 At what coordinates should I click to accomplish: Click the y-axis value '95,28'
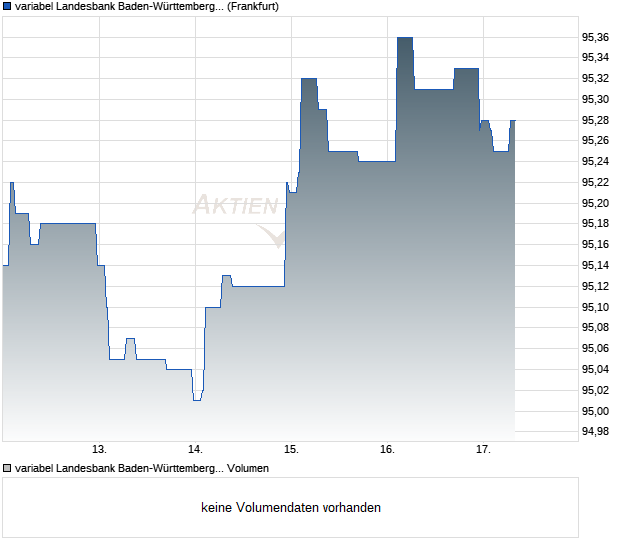tap(595, 120)
